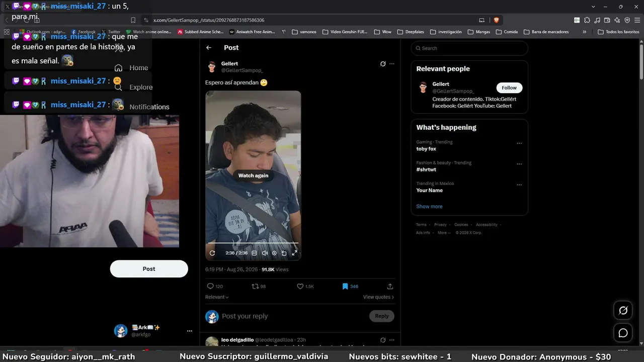
Task: Expand the bookmarks overflow chevron
Action: tap(584, 32)
